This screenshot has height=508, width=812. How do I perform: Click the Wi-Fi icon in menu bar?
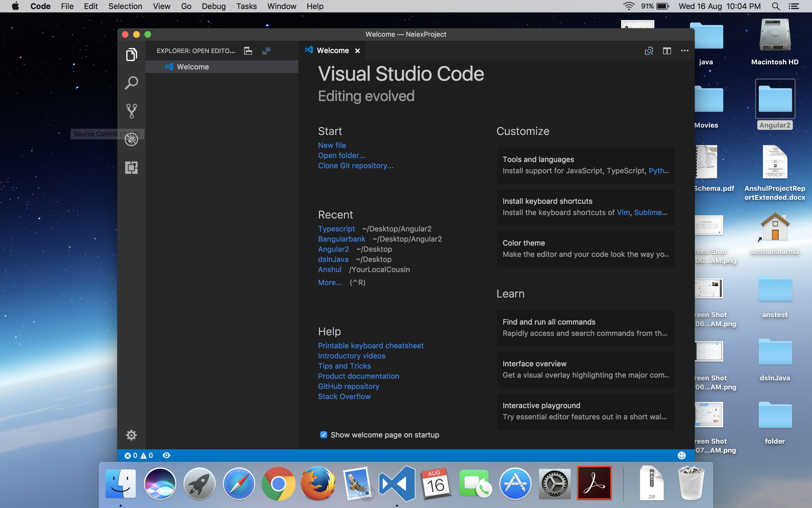[628, 6]
